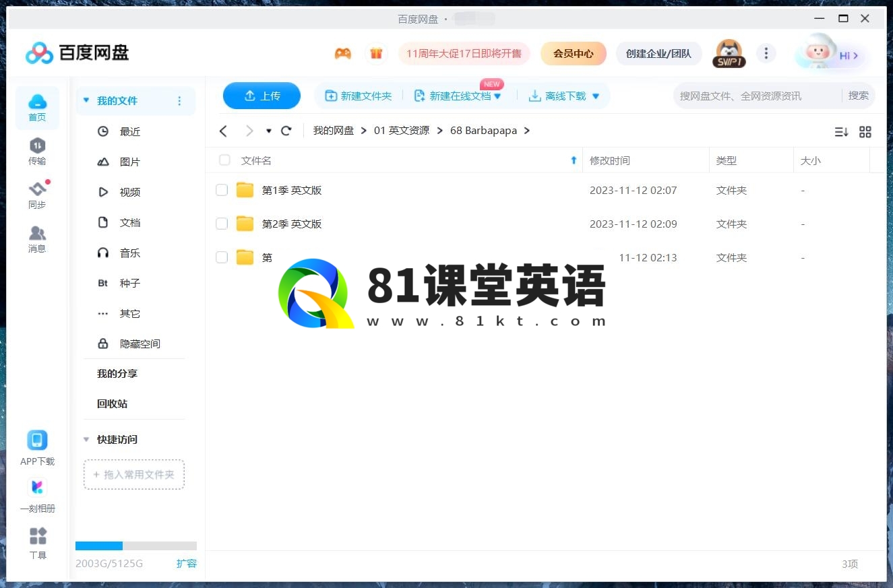Click the 拖入常用文件夹 drop box
Viewport: 893px width, 588px height.
(134, 475)
